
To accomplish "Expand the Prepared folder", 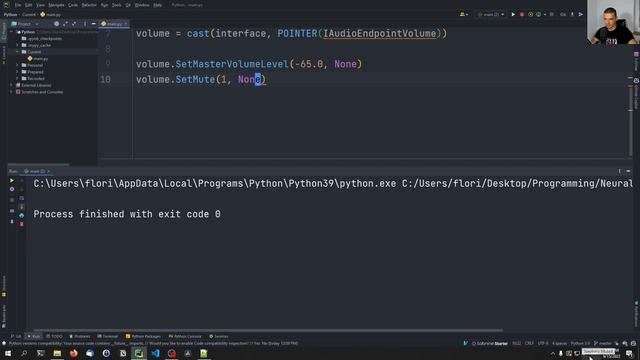I will point(18,72).
